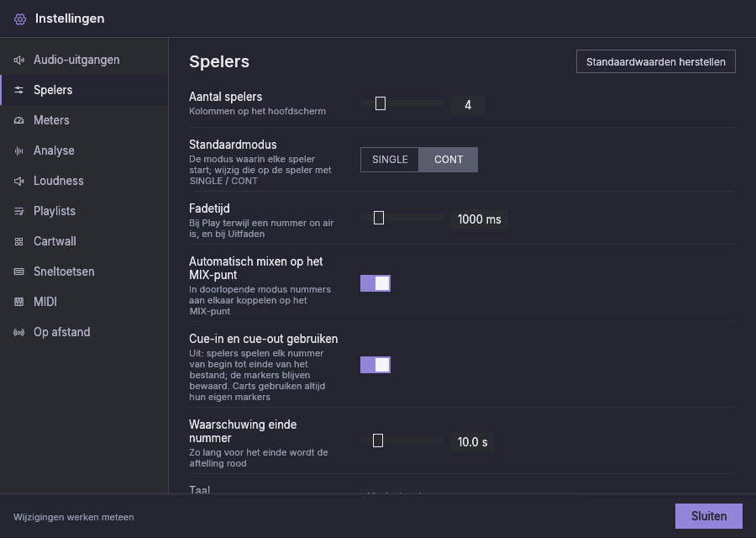Click the Op afstand broadcast icon
756x538 pixels.
tap(18, 332)
